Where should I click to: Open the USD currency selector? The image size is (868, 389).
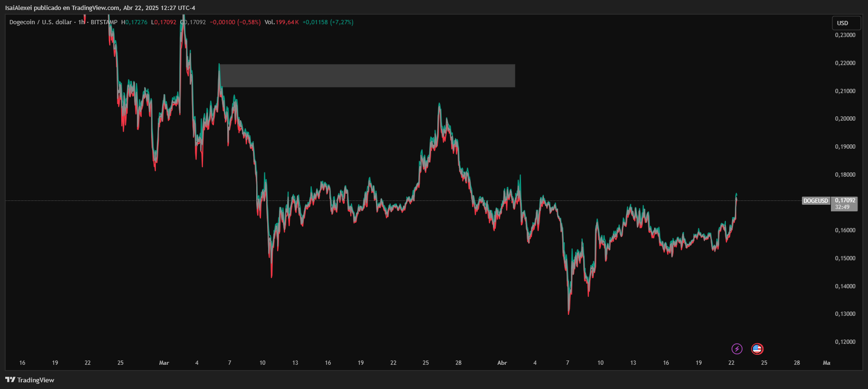point(846,23)
